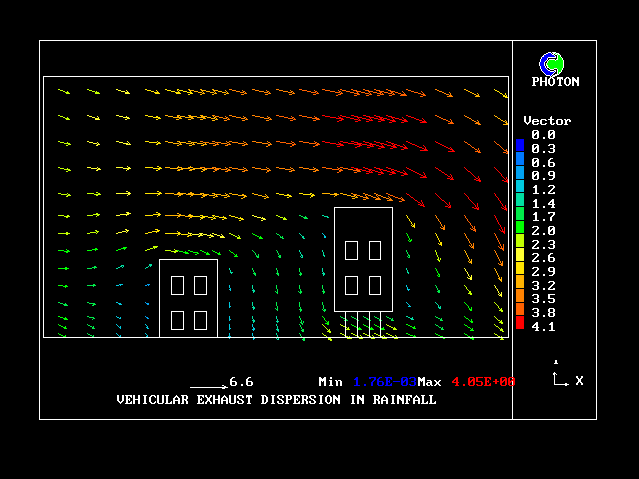
Task: Pick the dark blue 0.3 legend swatch
Action: 520,147
